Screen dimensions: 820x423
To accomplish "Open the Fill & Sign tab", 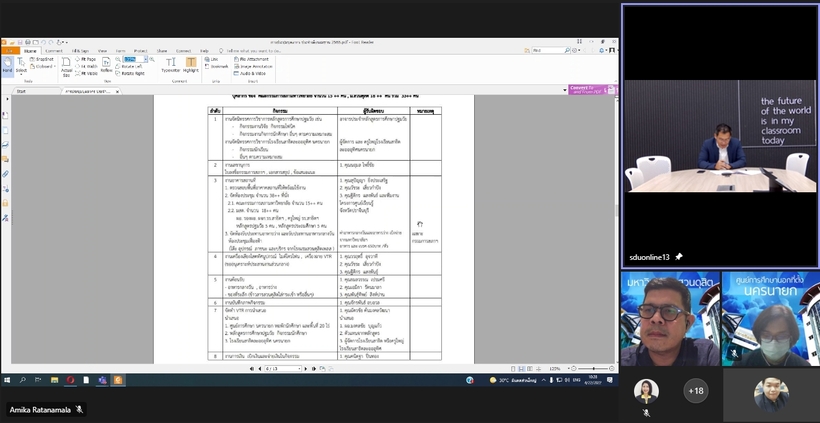I will (x=81, y=51).
